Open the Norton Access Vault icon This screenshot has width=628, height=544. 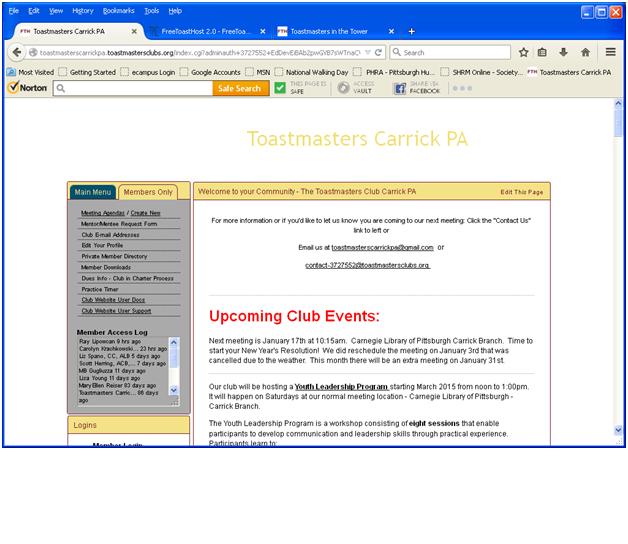(x=343, y=88)
